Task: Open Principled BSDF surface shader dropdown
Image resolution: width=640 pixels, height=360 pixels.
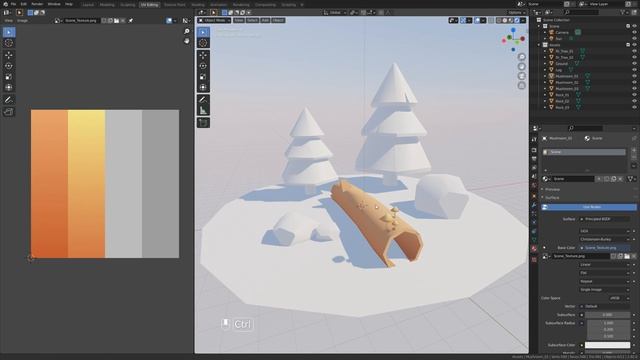Action: click(604, 219)
